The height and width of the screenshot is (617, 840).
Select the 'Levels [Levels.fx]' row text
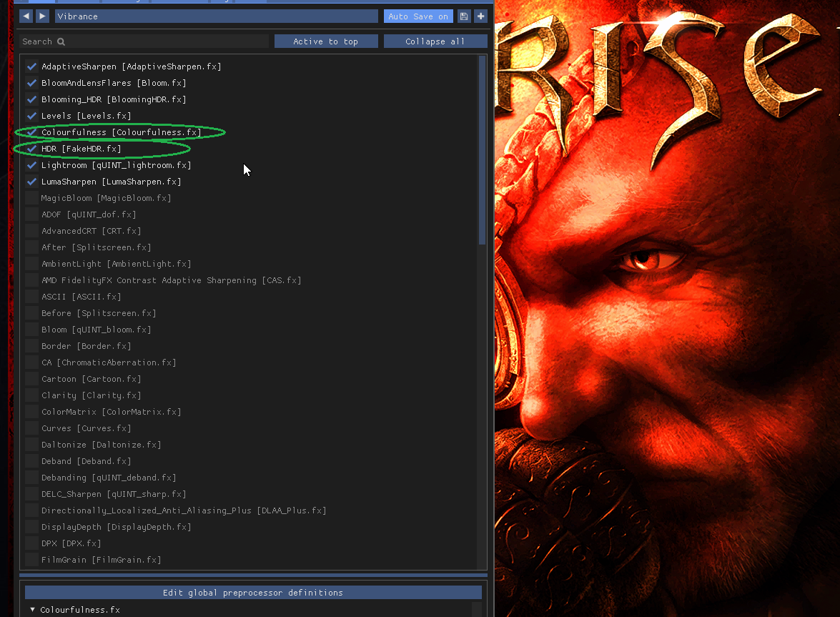click(x=87, y=116)
